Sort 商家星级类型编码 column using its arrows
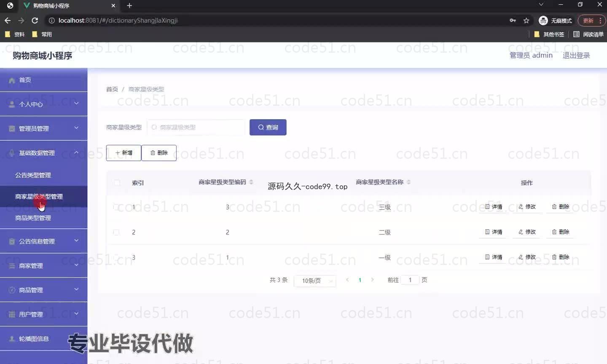Screen dimensions: 607x364 tap(251, 182)
